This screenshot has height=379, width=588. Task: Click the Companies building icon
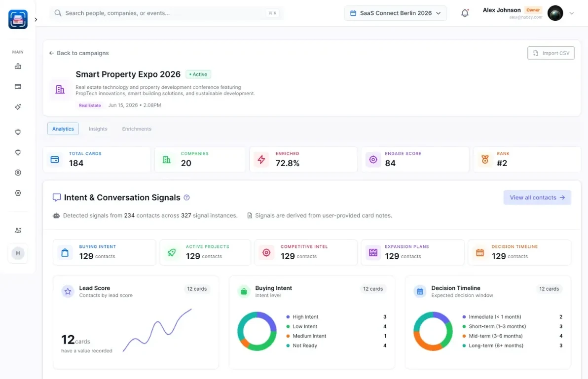(x=167, y=160)
